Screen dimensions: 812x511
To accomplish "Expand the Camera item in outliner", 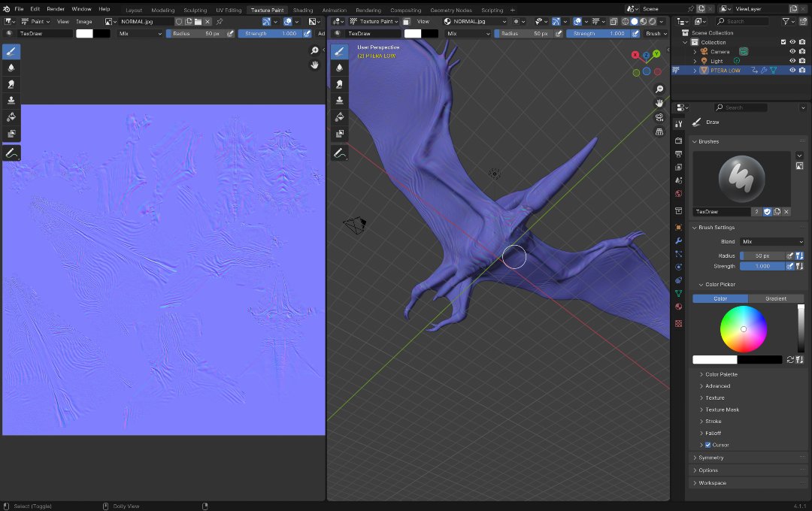I will 695,52.
